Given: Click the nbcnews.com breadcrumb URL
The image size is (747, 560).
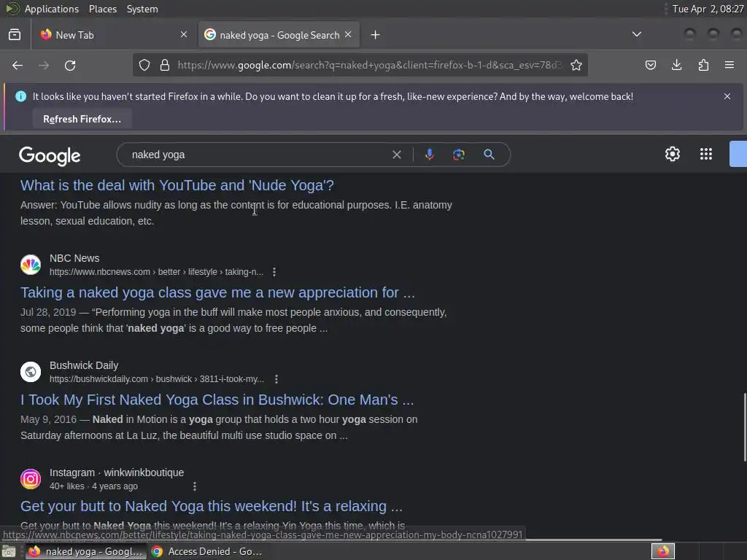Looking at the screenshot, I should (156, 272).
